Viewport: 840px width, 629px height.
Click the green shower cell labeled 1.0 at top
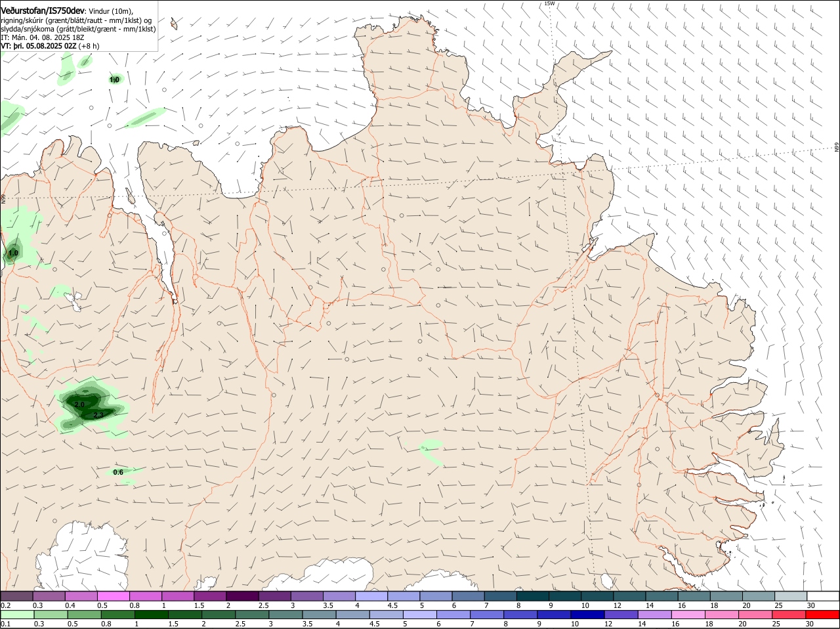pyautogui.click(x=115, y=79)
